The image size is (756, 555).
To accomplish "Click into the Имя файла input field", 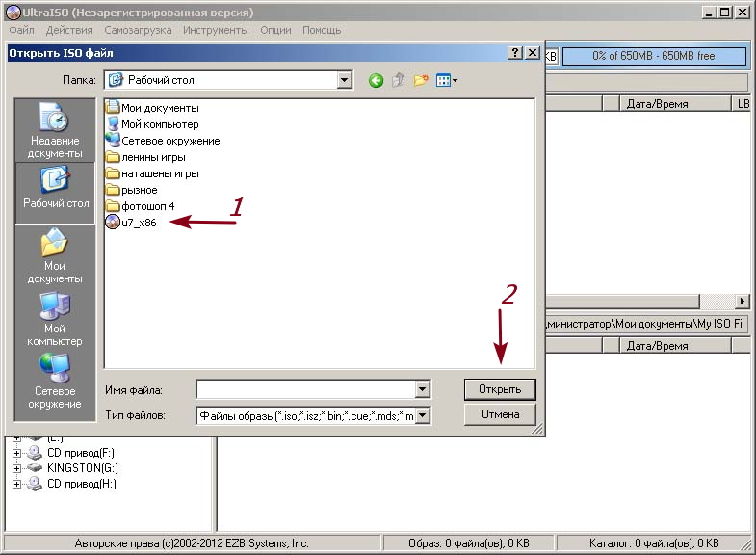I will [305, 388].
